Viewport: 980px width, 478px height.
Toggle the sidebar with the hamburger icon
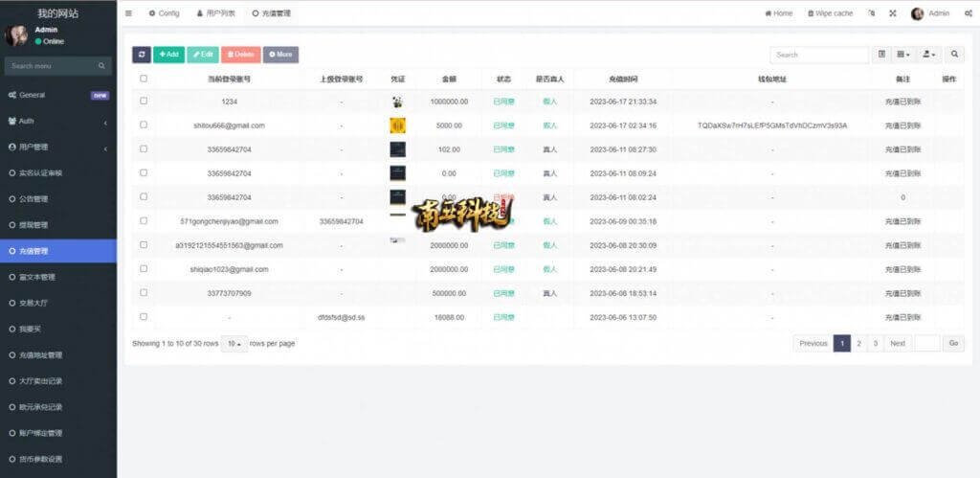coord(129,13)
